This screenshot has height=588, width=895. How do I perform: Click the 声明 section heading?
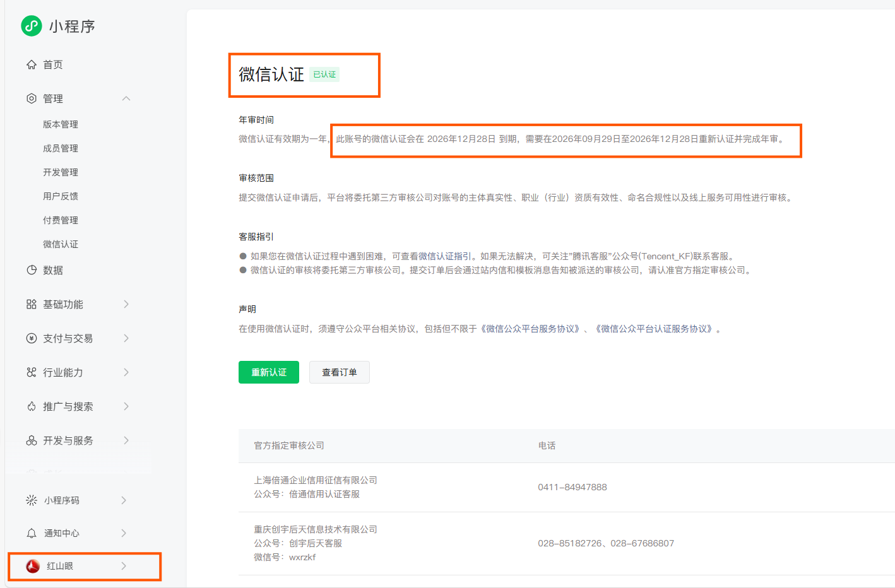pyautogui.click(x=247, y=309)
